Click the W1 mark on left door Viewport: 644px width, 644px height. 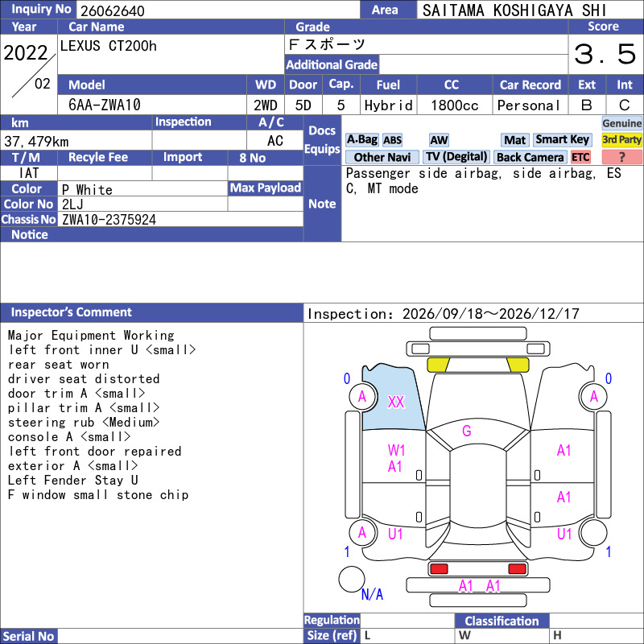tap(396, 451)
